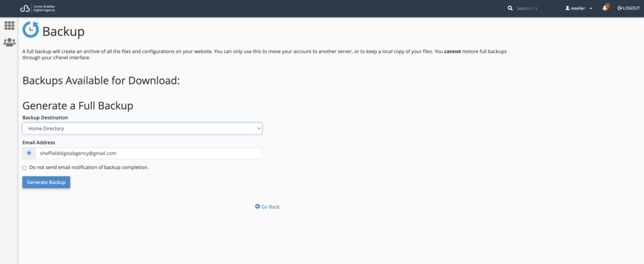Viewport: 644px width, 264px height.
Task: Open the user manager people icon
Action: tap(9, 42)
